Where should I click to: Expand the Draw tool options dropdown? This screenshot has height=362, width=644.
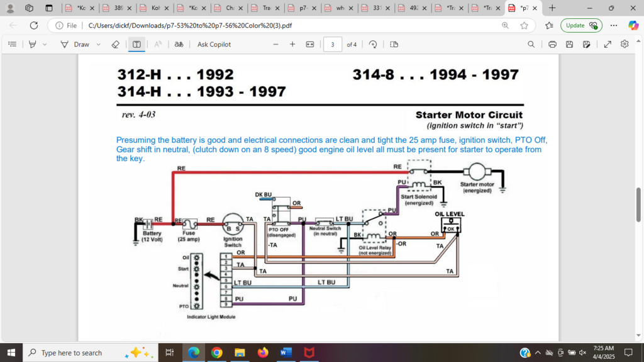click(x=99, y=45)
